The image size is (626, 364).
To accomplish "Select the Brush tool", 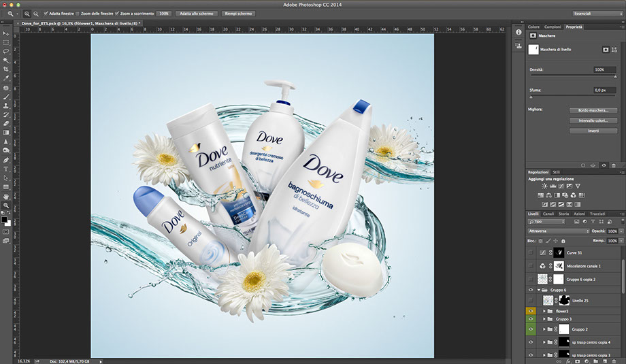I will tap(6, 97).
